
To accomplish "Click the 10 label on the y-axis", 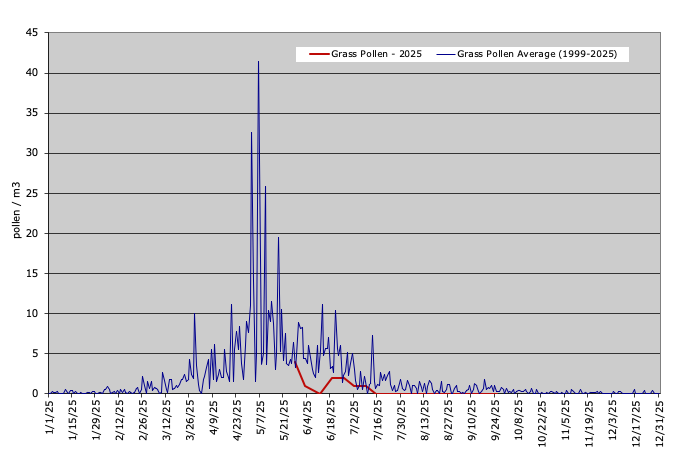I will [32, 313].
